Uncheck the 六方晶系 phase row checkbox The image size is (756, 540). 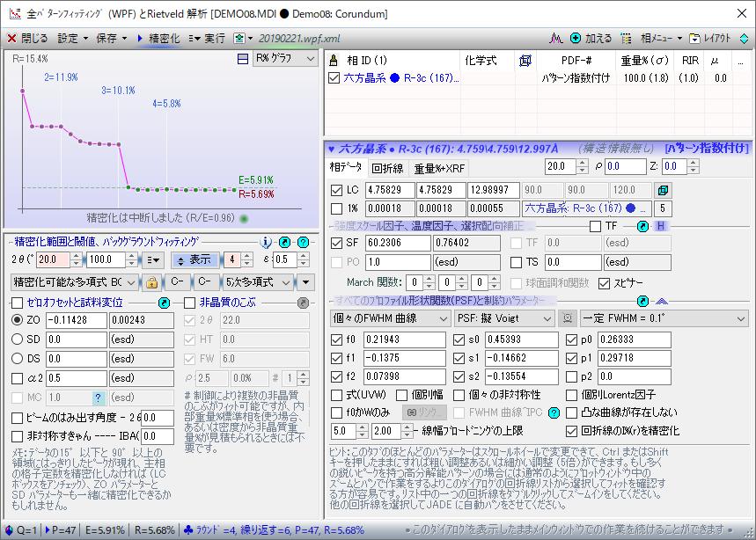coord(334,78)
